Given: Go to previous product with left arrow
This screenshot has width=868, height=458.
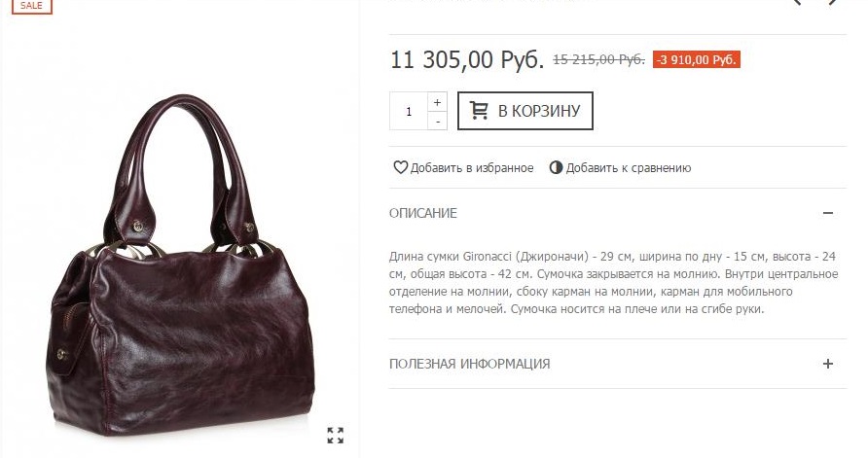Looking at the screenshot, I should pos(797,2).
